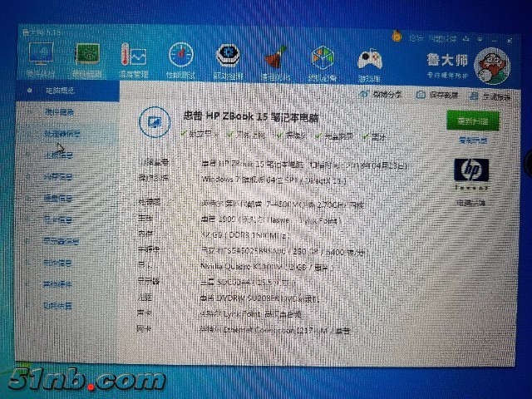
Task: Click the 保存截屏 label
Action: click(x=444, y=96)
